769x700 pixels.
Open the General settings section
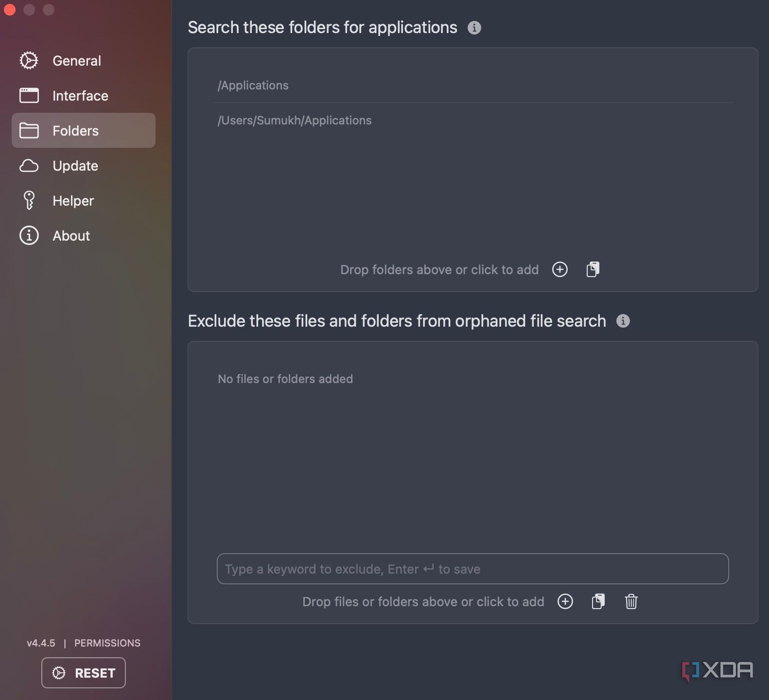pos(84,61)
